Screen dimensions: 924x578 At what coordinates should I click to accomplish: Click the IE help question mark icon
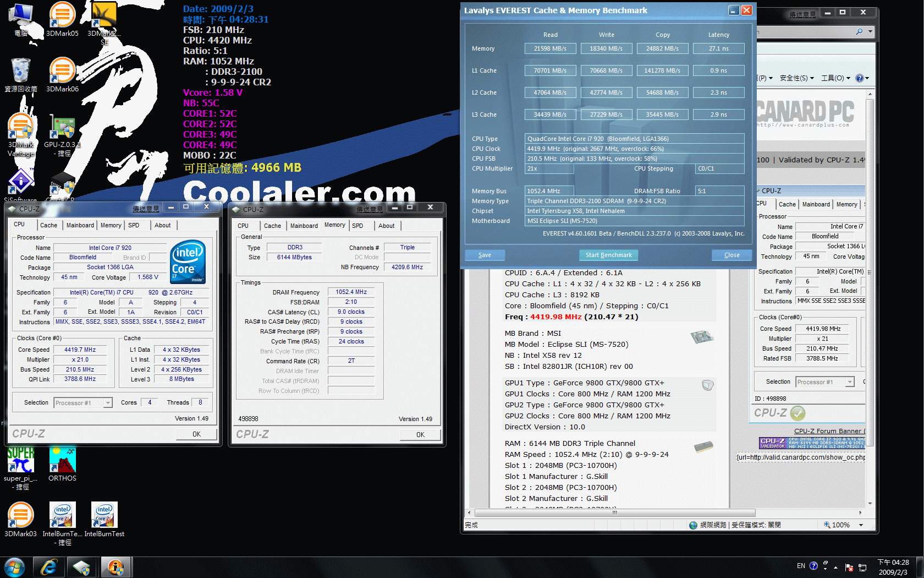pyautogui.click(x=860, y=78)
